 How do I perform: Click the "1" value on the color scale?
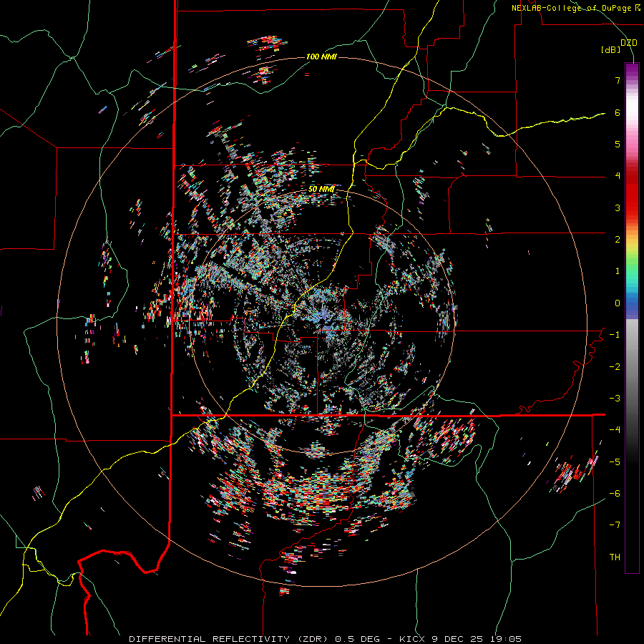(x=618, y=271)
